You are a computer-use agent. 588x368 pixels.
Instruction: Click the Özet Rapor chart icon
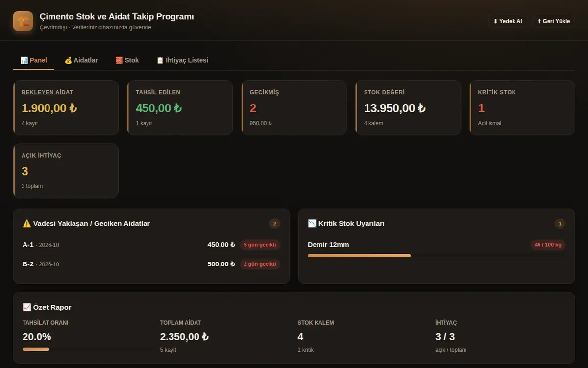pyautogui.click(x=27, y=307)
